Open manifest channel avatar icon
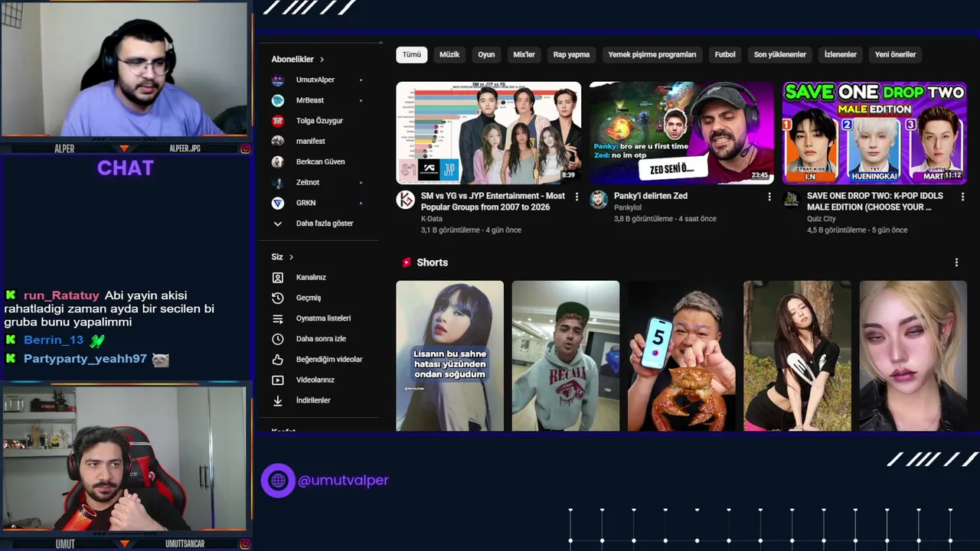This screenshot has width=980, height=551. pos(278,141)
